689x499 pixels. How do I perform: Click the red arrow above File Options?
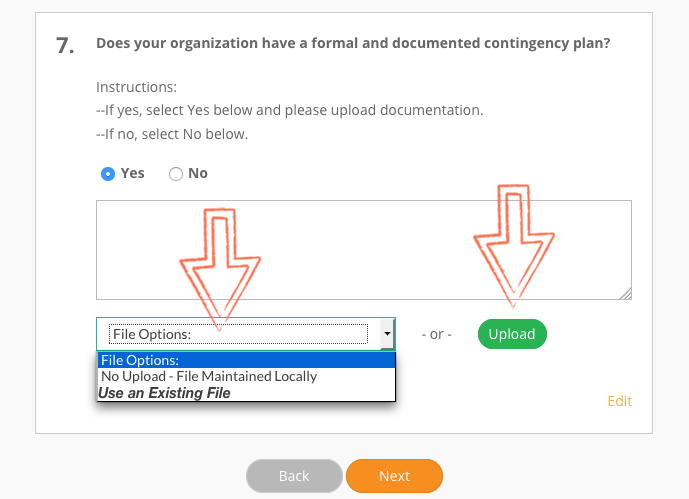coord(220,269)
